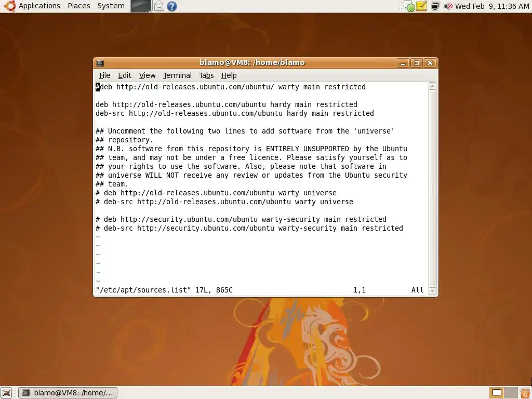Click the '1,1' cursor position indicator
The image size is (532, 399).
point(360,290)
